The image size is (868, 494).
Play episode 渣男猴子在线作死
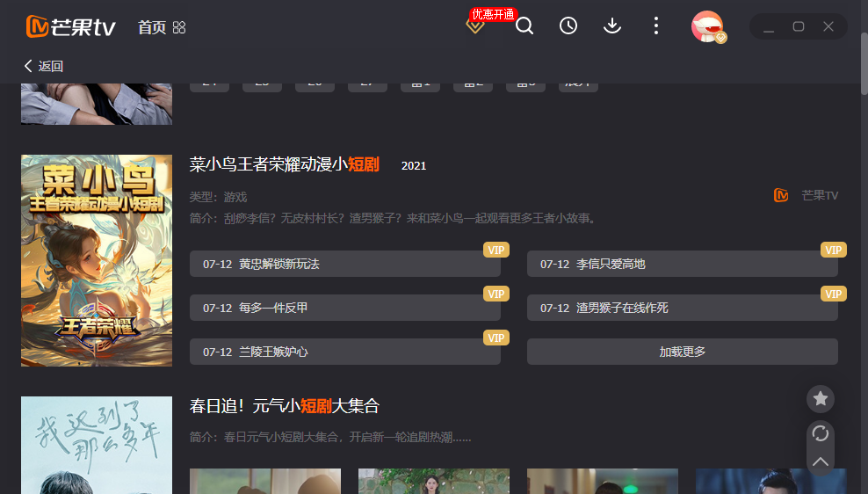[682, 308]
